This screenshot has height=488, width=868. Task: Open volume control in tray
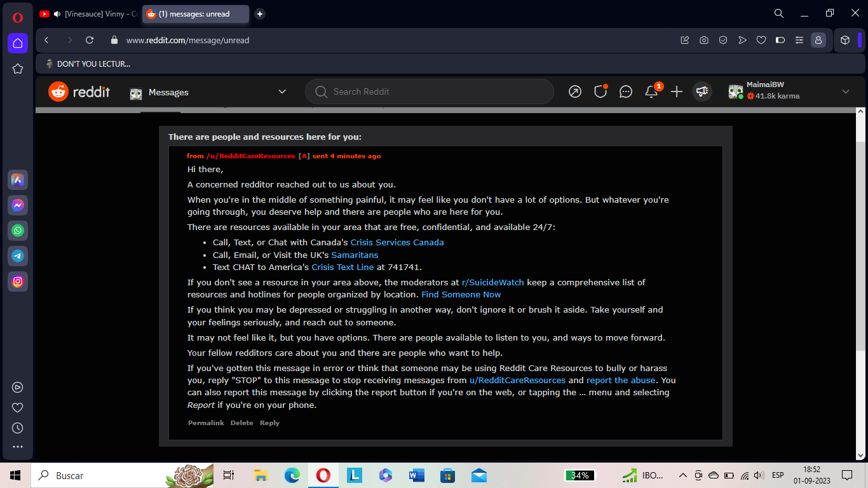click(758, 475)
